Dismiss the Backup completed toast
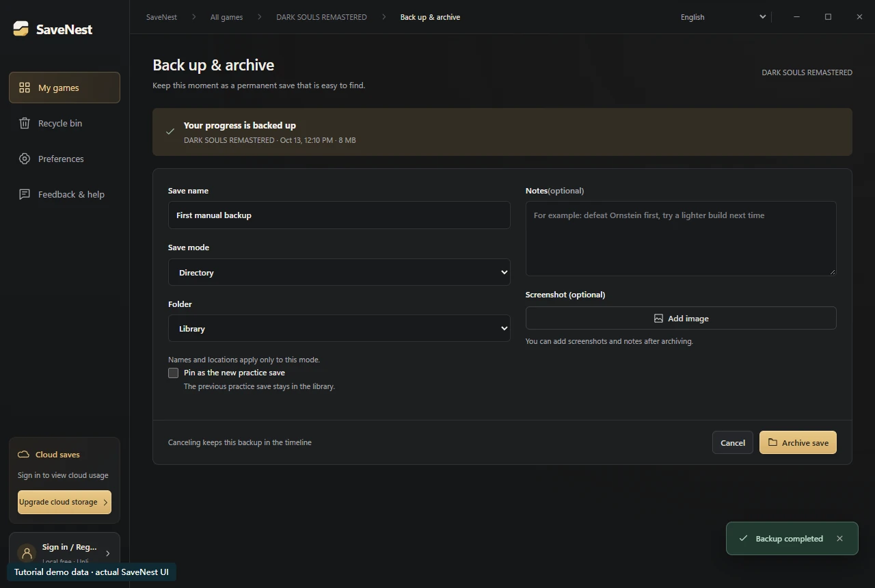This screenshot has width=875, height=588. (839, 538)
